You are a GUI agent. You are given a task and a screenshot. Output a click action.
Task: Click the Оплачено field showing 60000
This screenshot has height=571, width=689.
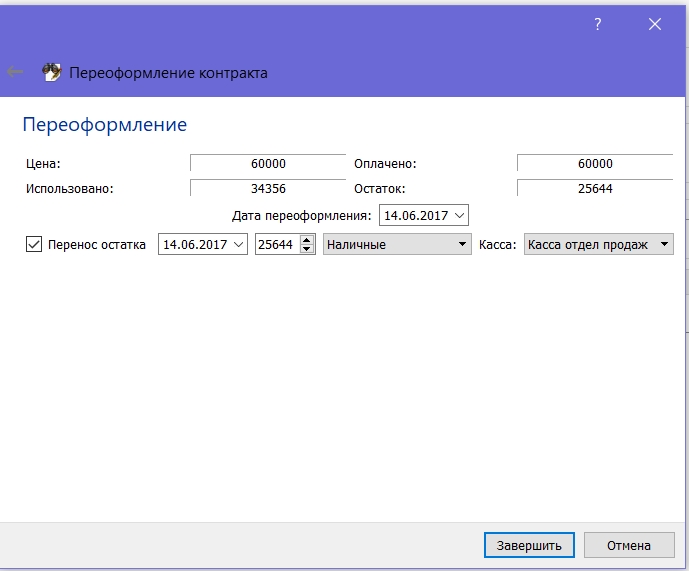click(x=595, y=164)
